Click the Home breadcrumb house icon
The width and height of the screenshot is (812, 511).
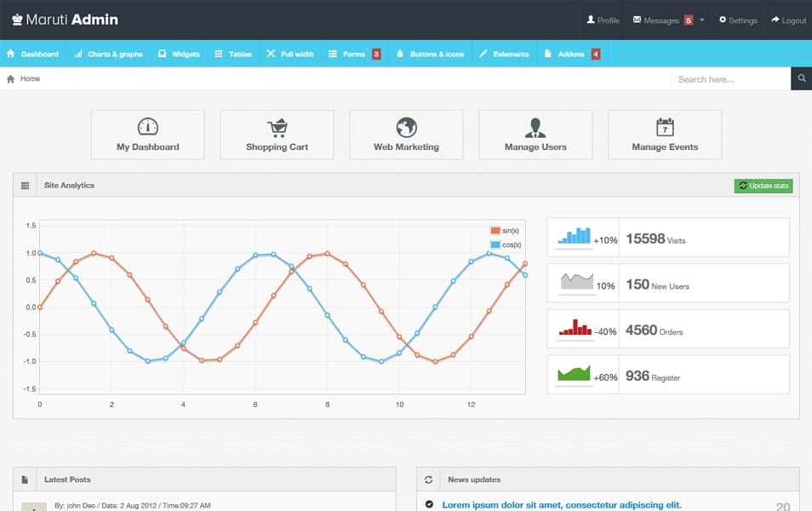pos(12,78)
